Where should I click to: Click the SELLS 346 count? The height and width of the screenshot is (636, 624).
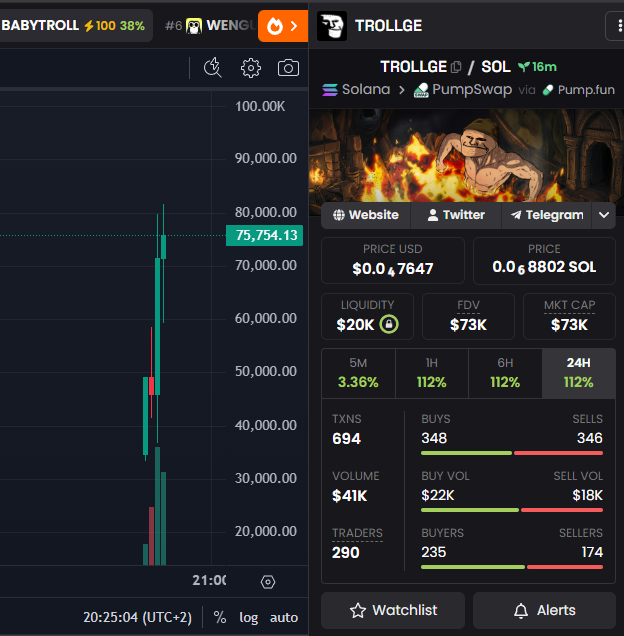point(590,438)
